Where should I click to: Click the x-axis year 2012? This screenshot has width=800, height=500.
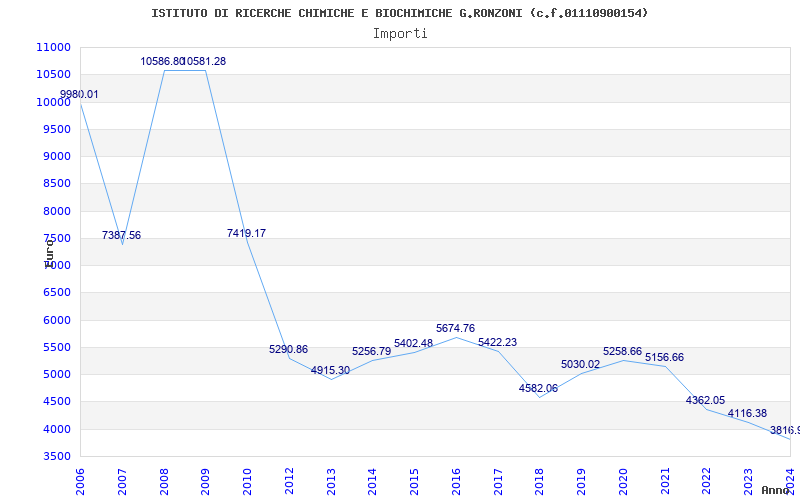289,482
